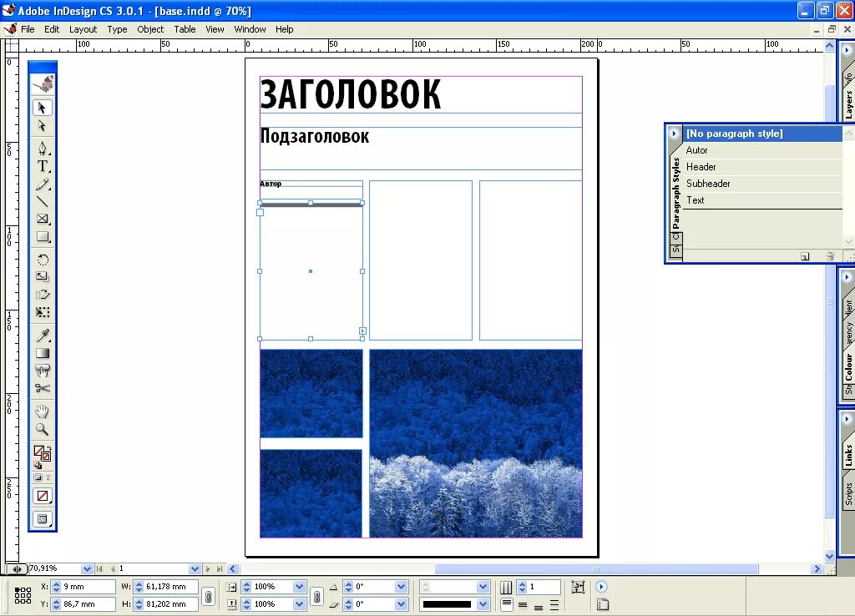The width and height of the screenshot is (855, 616).
Task: Open the stroke color swatch dropdown
Action: tap(483, 603)
